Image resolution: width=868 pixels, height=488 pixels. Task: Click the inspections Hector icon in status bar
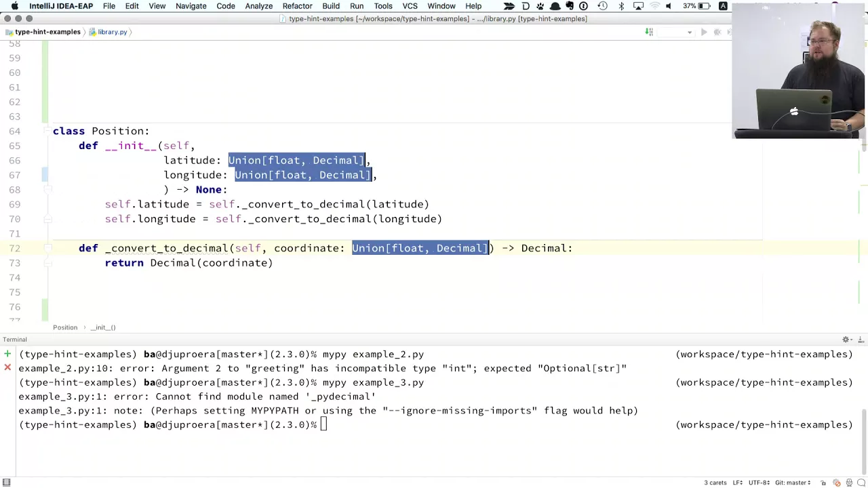point(849,483)
